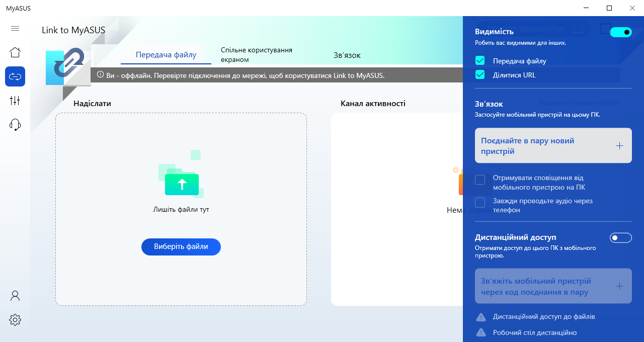
Task: Switch to the Зв'язок tab
Action: [347, 55]
